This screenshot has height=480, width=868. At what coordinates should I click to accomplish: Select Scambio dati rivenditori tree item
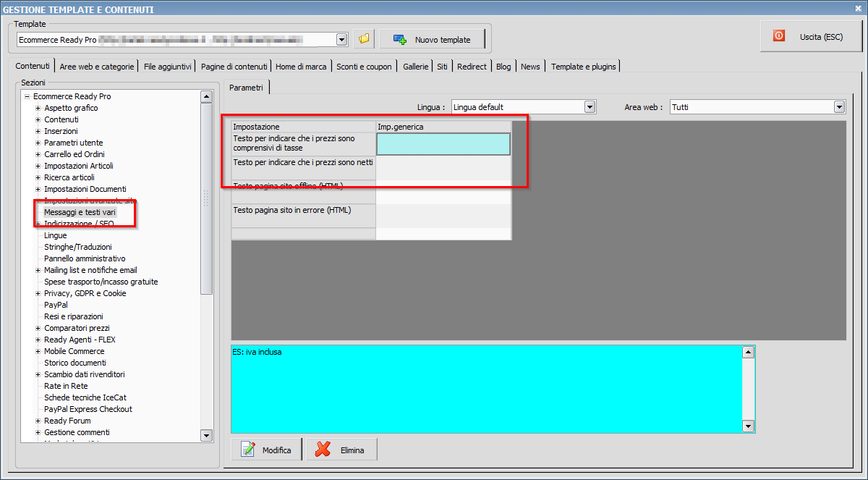coord(84,374)
